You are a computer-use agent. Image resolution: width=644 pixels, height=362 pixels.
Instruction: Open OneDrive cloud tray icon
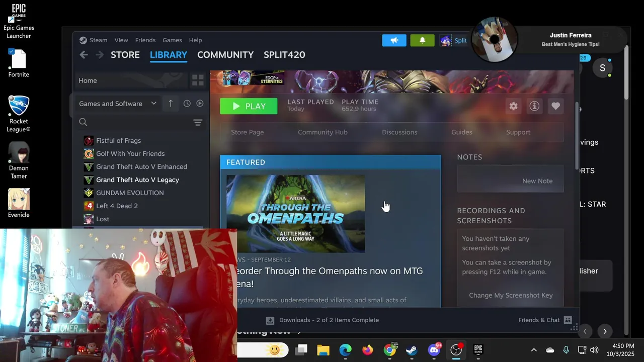(x=550, y=350)
